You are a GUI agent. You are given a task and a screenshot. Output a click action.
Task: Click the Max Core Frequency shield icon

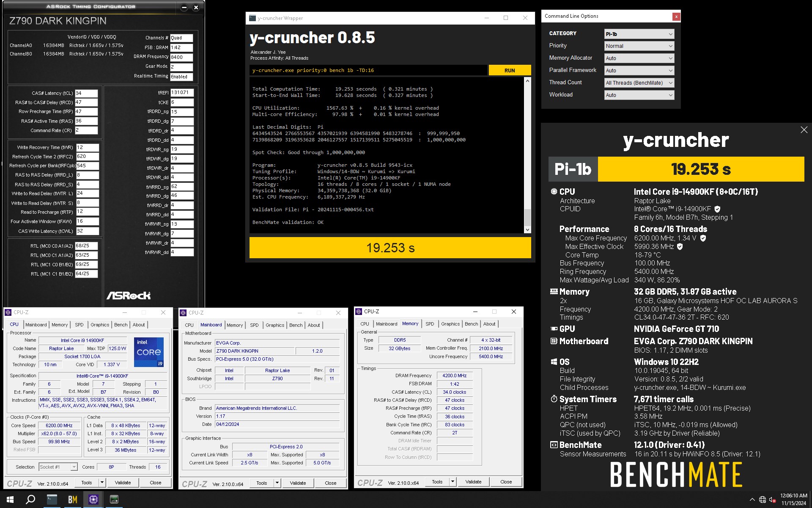point(703,238)
